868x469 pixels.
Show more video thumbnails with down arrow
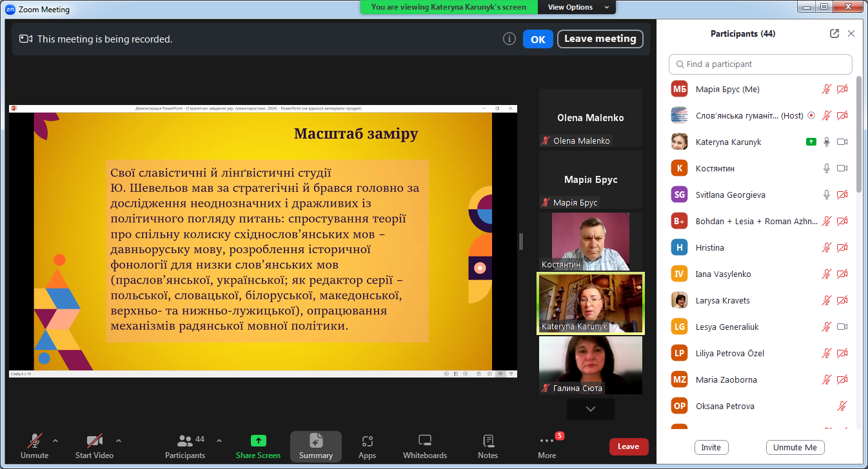(590, 409)
